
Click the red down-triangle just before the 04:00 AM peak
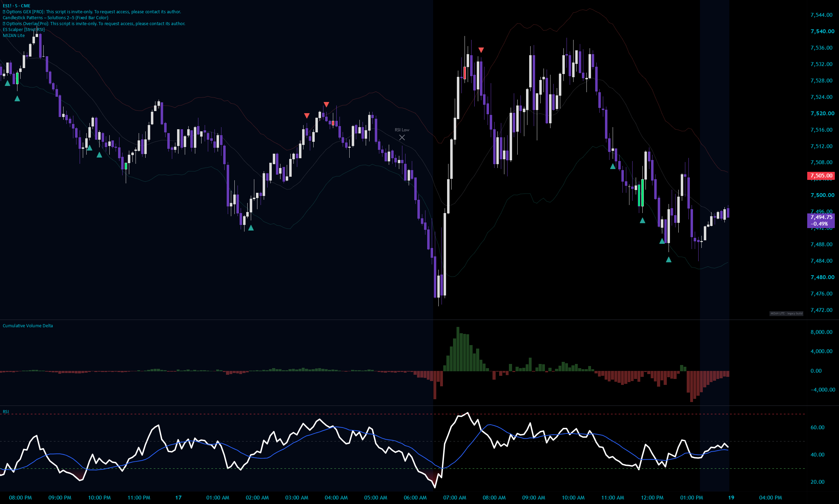pyautogui.click(x=326, y=104)
